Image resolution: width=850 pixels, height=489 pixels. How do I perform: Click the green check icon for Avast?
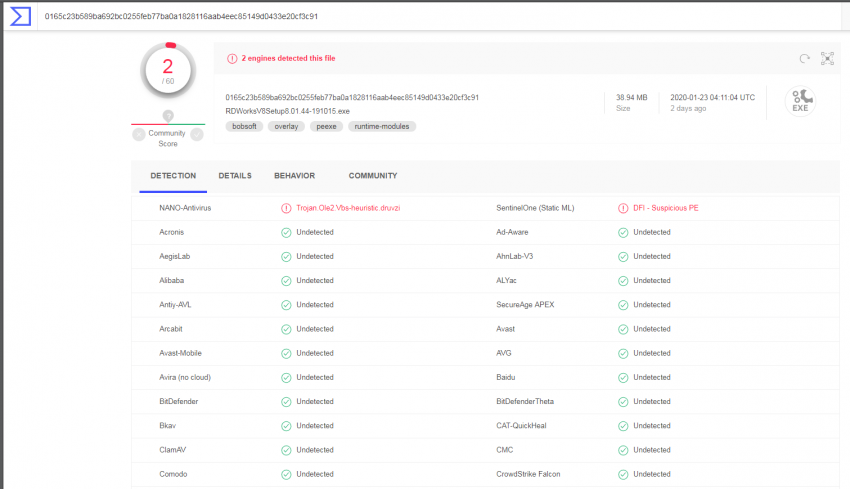point(623,329)
